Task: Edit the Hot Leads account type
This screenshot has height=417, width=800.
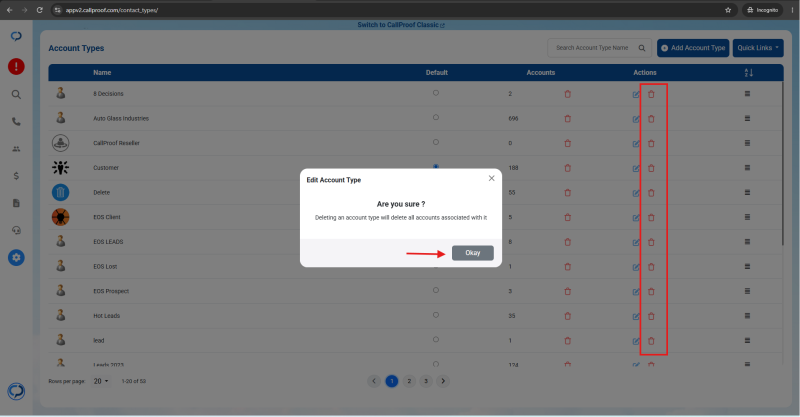Action: (636, 316)
